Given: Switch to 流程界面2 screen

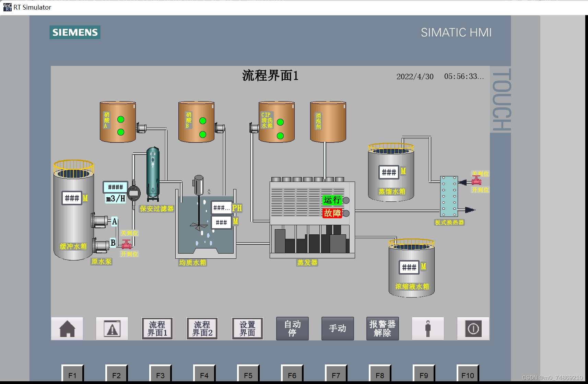Looking at the screenshot, I should [x=202, y=328].
